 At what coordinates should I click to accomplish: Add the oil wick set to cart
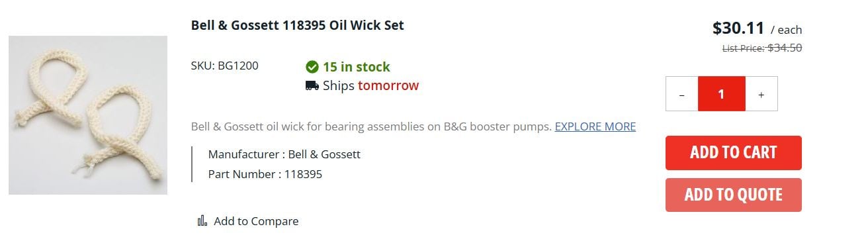pos(733,153)
